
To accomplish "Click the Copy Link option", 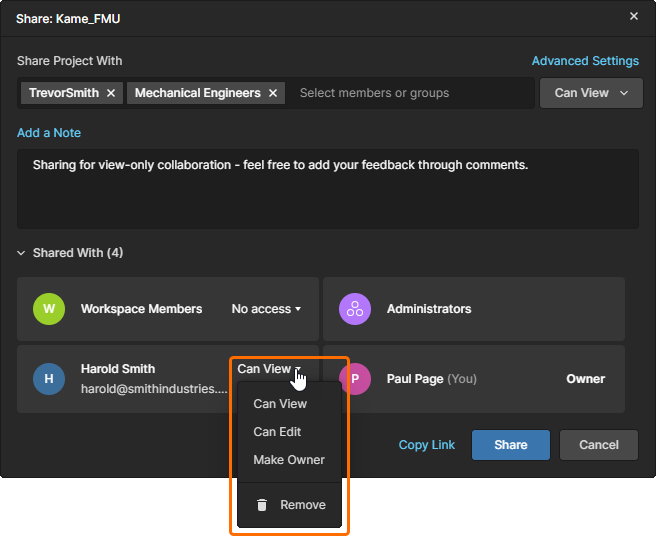I will pyautogui.click(x=427, y=445).
